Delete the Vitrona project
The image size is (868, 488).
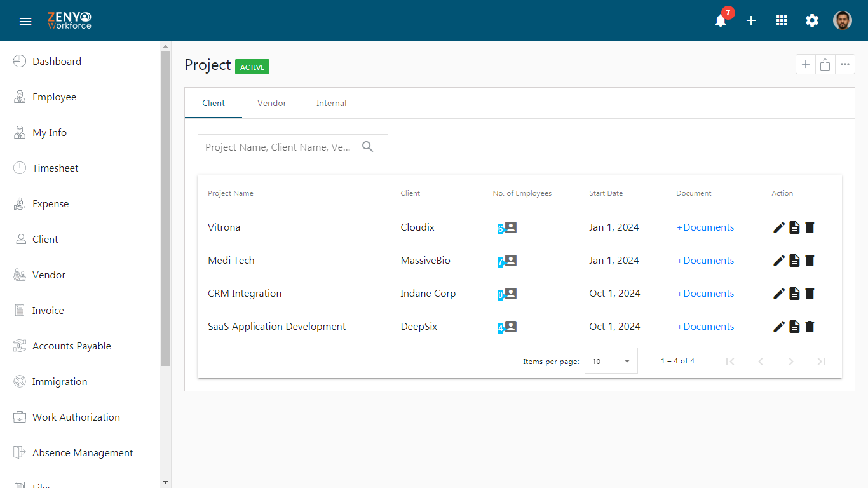(x=810, y=227)
